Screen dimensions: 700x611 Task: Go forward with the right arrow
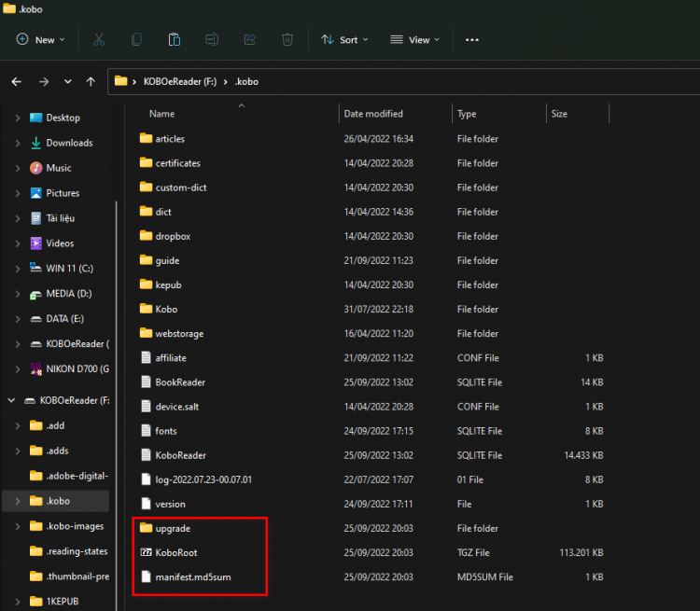pos(44,82)
